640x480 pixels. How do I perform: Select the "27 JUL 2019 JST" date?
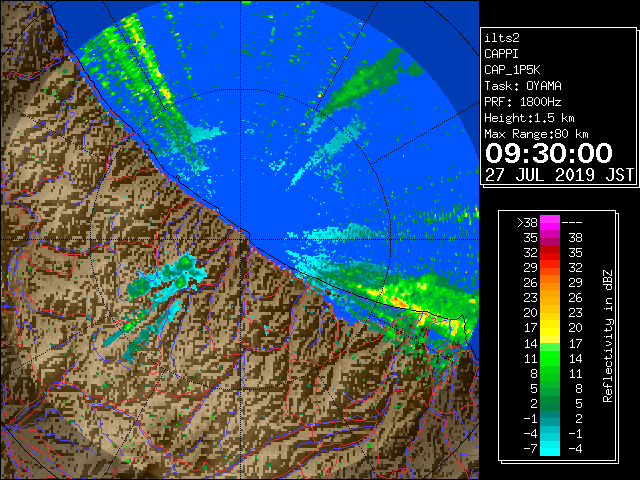click(559, 175)
